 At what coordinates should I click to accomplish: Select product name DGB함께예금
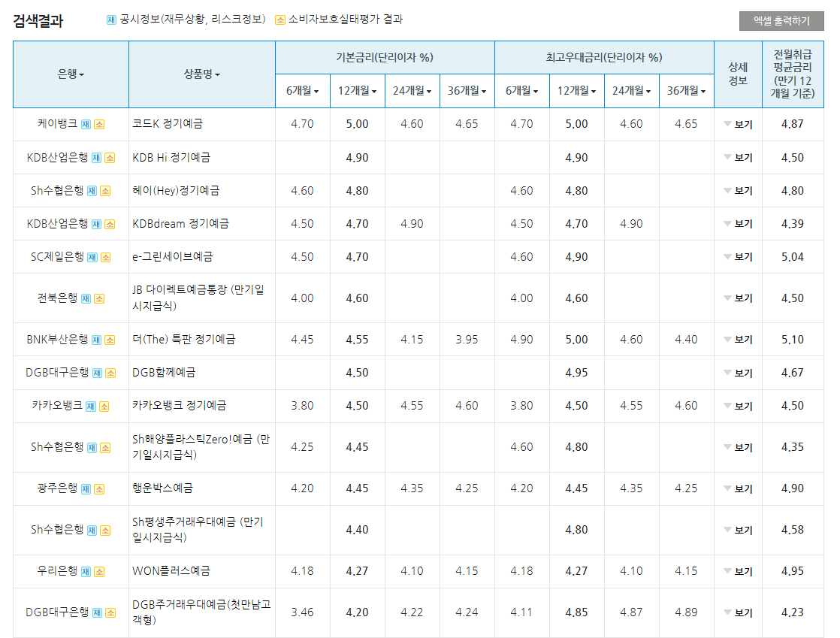164,372
